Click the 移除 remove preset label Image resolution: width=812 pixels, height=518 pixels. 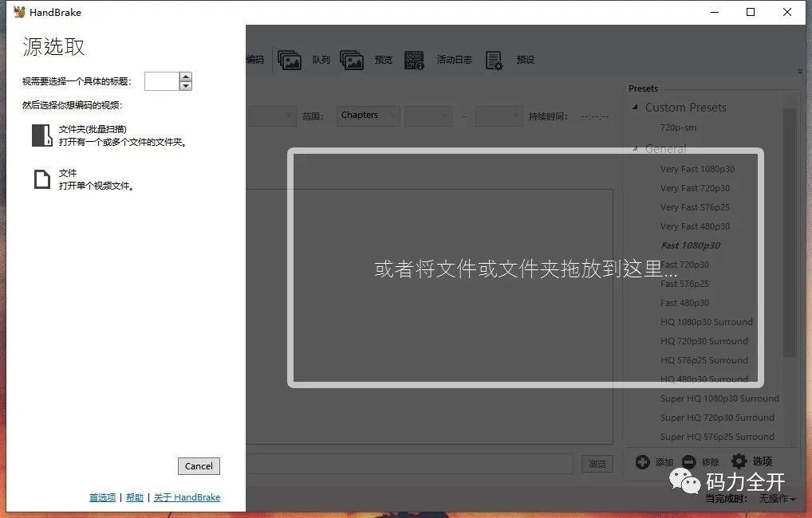[711, 462]
